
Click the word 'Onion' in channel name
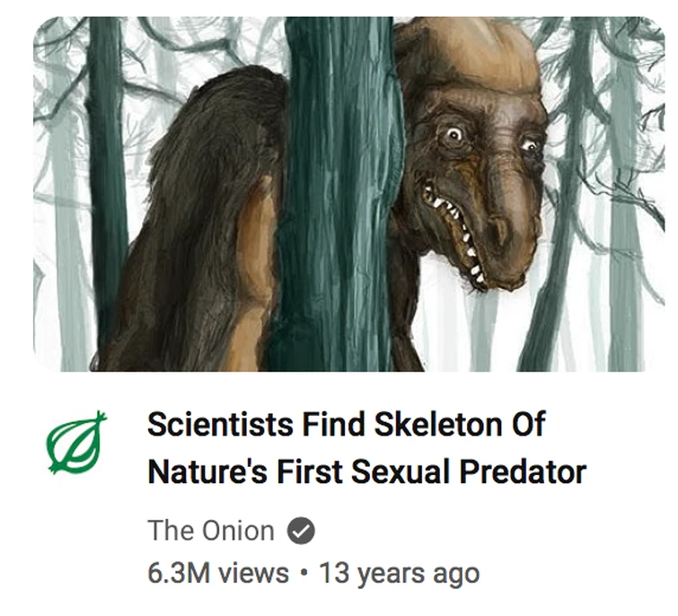pos(238,530)
